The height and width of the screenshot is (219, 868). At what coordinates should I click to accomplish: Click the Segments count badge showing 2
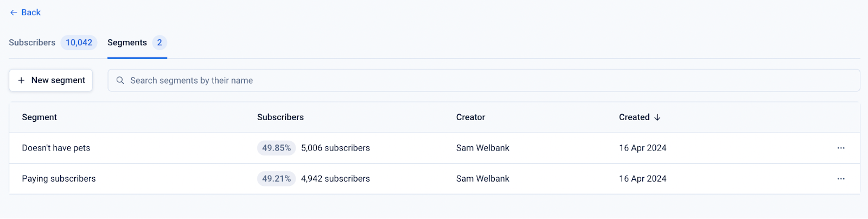(x=159, y=42)
